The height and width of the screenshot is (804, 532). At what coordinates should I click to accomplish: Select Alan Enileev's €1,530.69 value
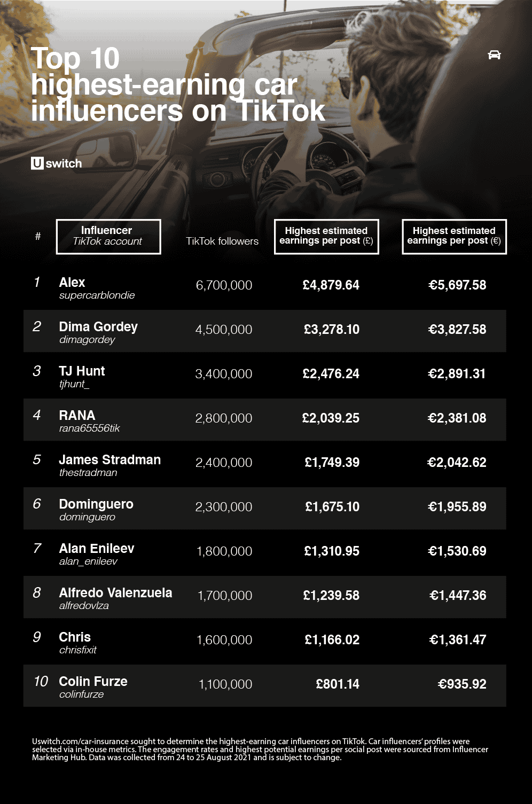click(x=457, y=551)
